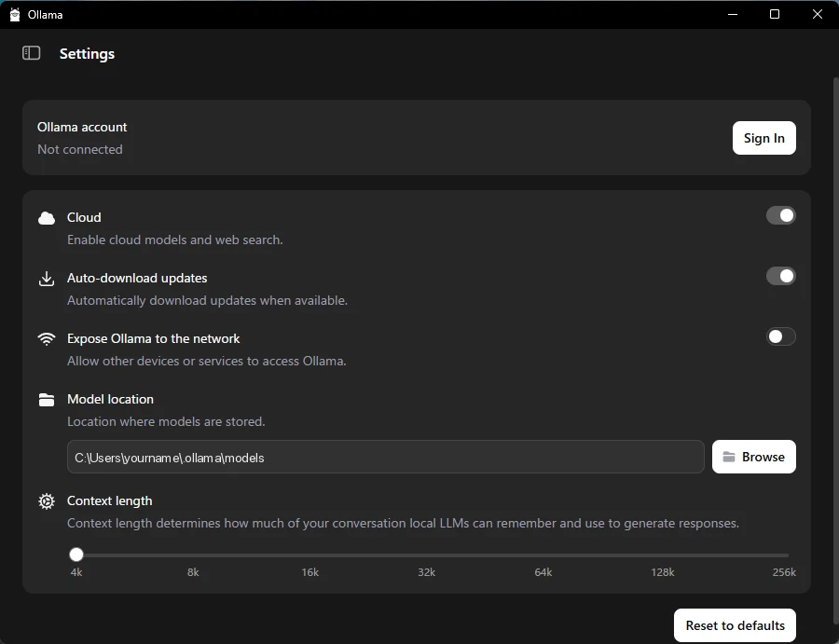Click the Context length gear icon
Image resolution: width=839 pixels, height=644 pixels.
(x=47, y=501)
